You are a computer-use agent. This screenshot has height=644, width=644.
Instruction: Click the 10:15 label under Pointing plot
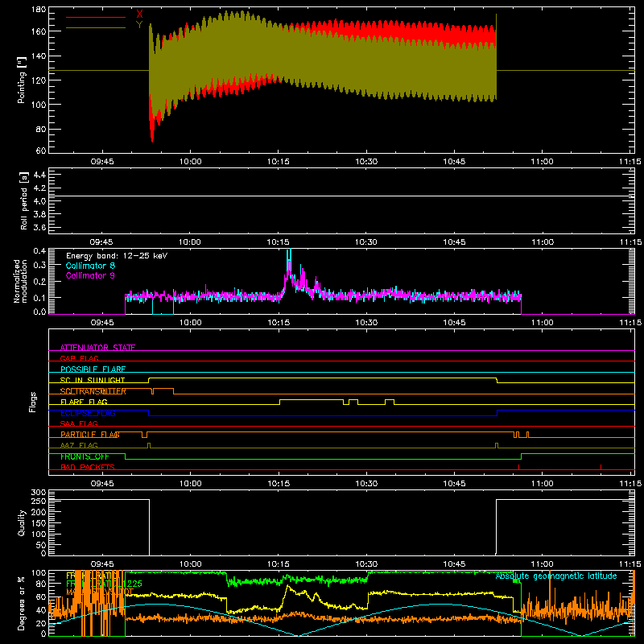(279, 162)
